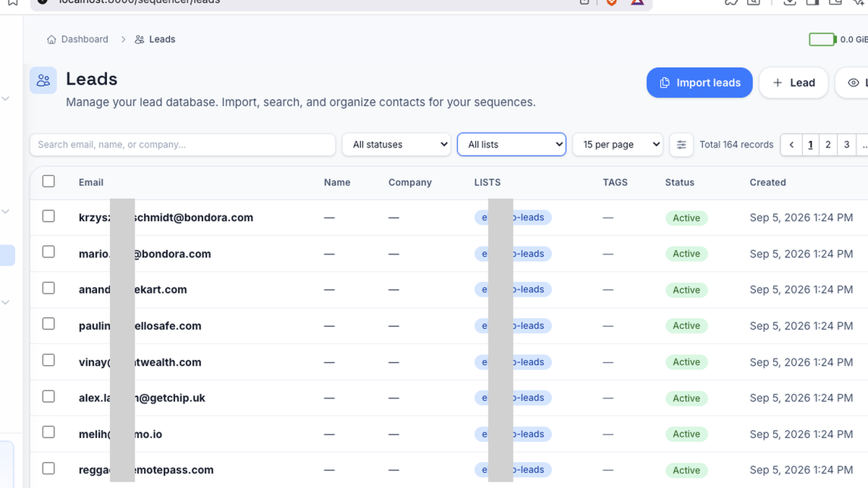
Task: Tick the checkbox for the ekart.com lead
Action: 48,288
